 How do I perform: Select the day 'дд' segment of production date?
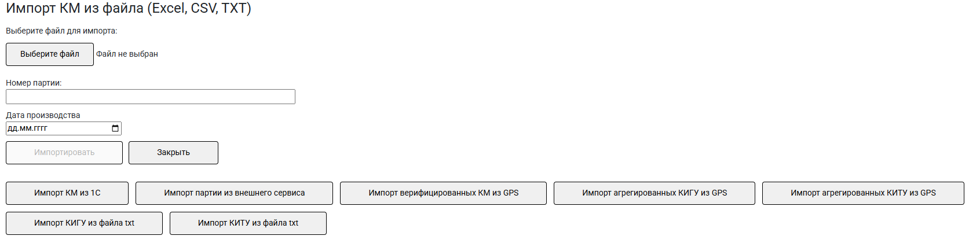(x=12, y=128)
